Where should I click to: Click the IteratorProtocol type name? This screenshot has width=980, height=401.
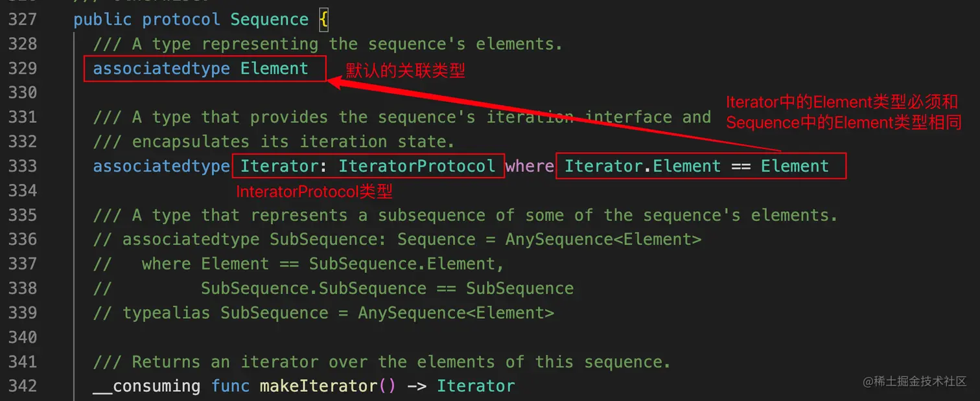click(x=417, y=166)
